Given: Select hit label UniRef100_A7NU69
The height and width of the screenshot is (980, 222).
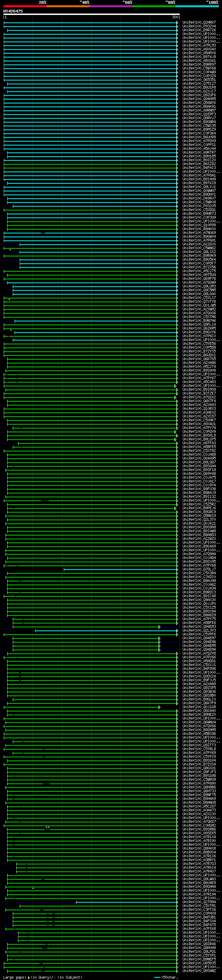Looking at the screenshot, I should point(199,233).
